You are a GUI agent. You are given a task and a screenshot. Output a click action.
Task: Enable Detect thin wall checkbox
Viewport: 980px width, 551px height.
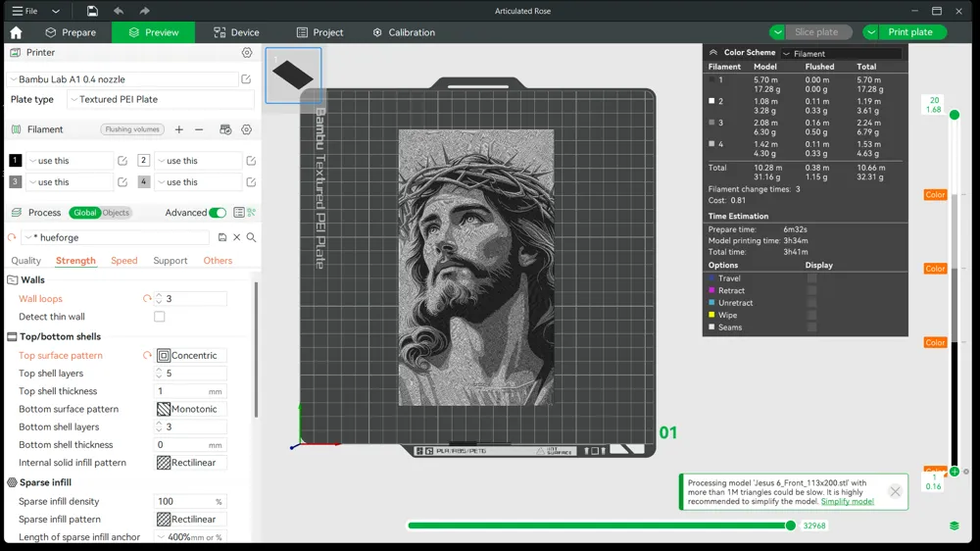160,317
